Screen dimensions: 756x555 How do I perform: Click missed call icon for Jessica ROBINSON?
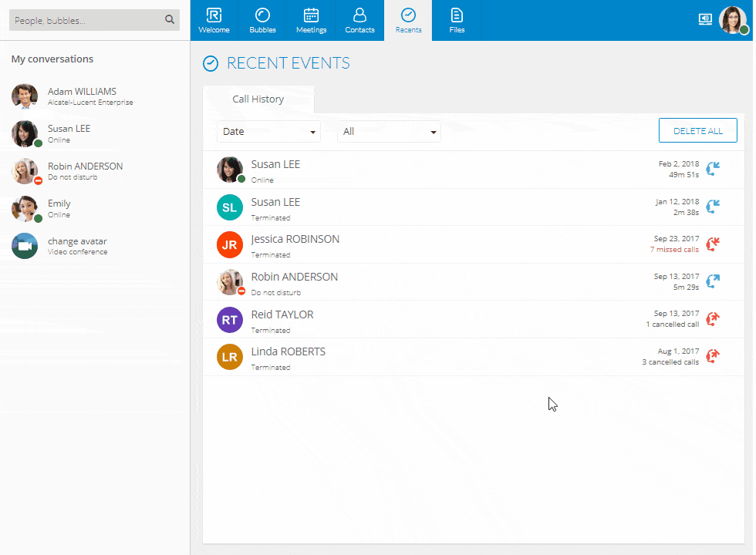coord(713,244)
